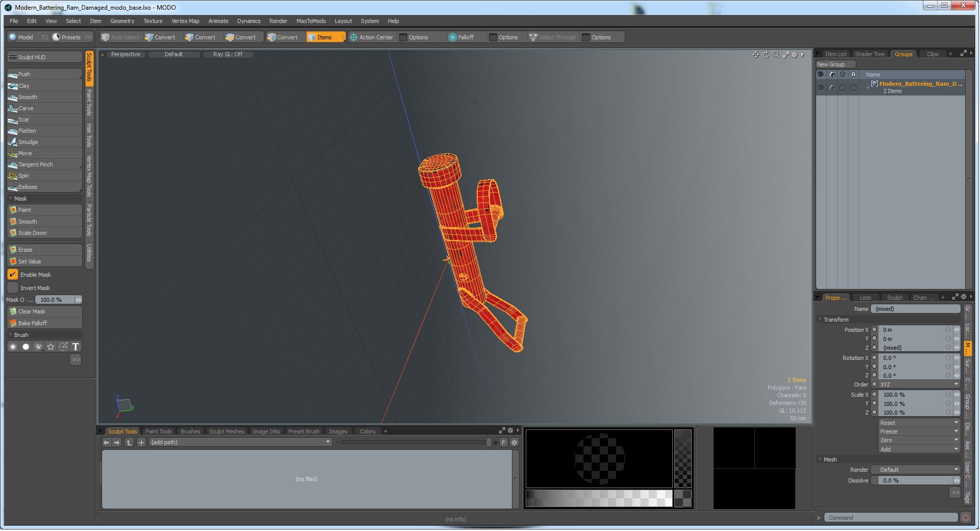Click the mask Scale Down tool
Viewport: 980px width, 531px height.
[44, 233]
